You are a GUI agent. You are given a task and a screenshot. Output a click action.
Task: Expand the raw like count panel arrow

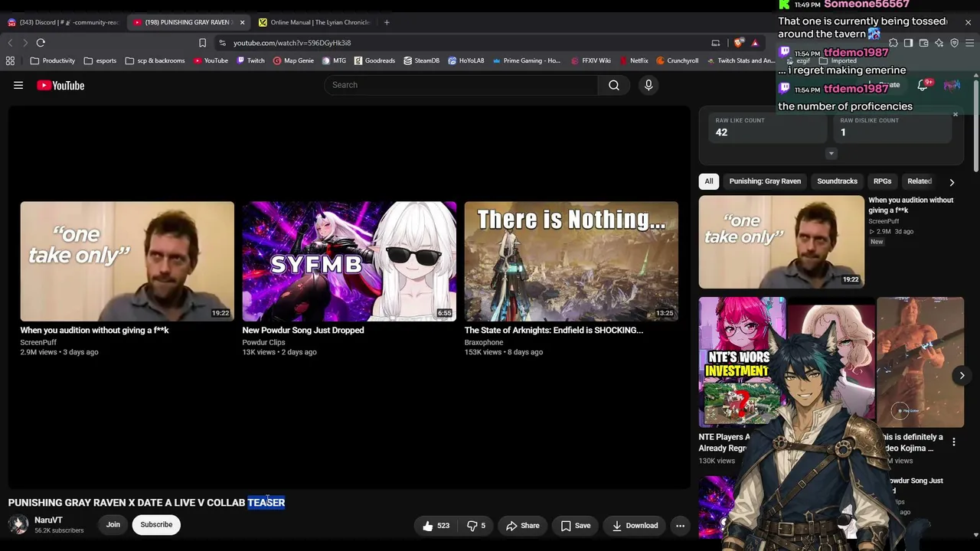pos(831,154)
